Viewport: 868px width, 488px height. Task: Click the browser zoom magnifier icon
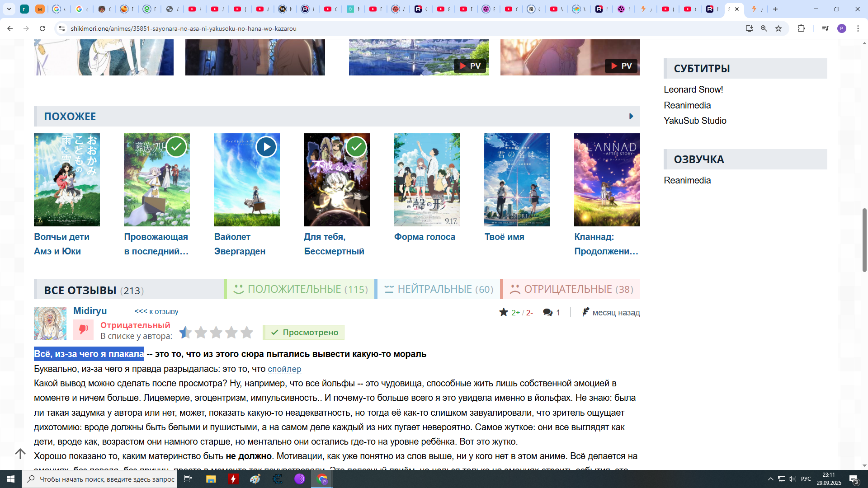[764, 28]
